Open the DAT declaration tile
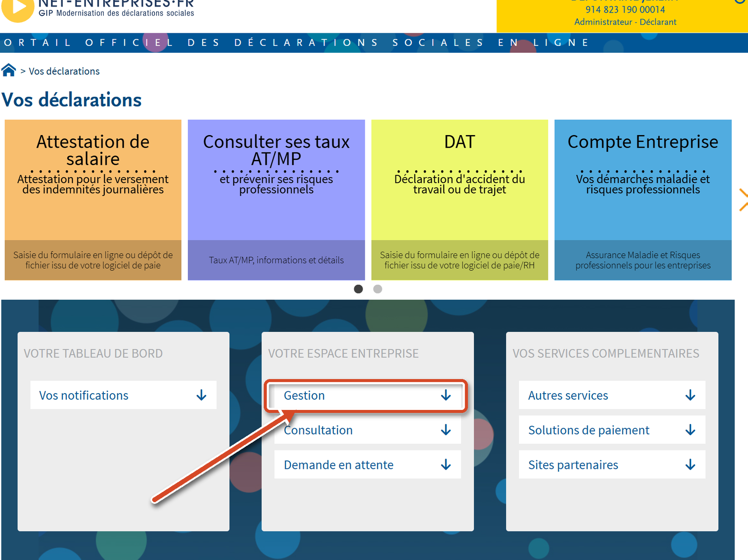The width and height of the screenshot is (748, 560). (460, 200)
